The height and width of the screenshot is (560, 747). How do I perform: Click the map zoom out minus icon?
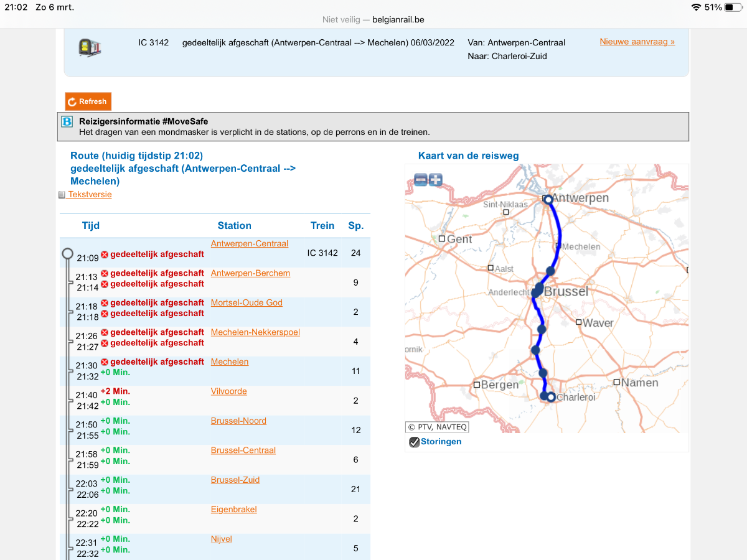pos(421,180)
